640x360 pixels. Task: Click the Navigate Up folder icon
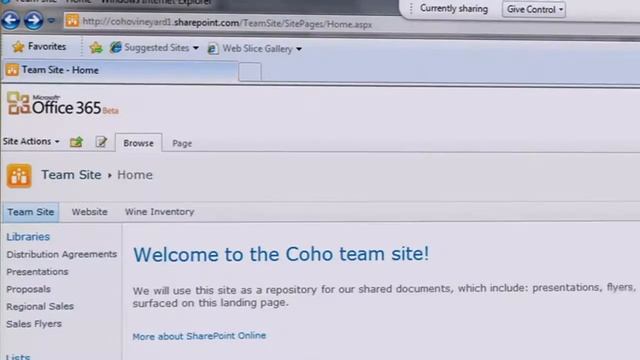tap(76, 142)
